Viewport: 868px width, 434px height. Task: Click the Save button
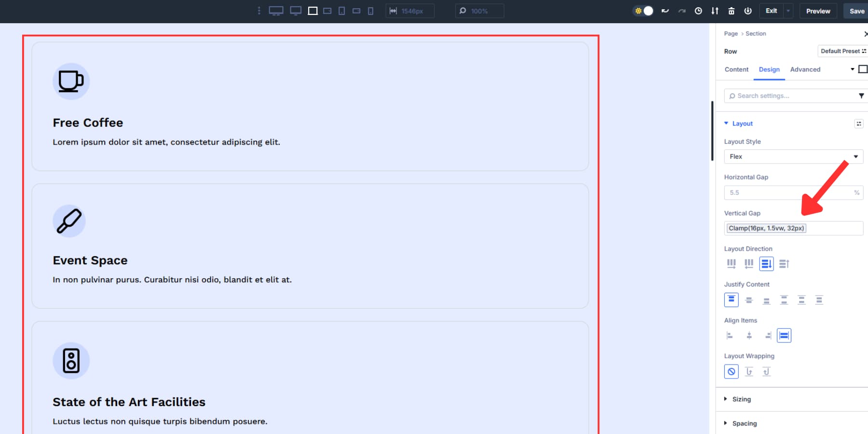[x=856, y=11]
